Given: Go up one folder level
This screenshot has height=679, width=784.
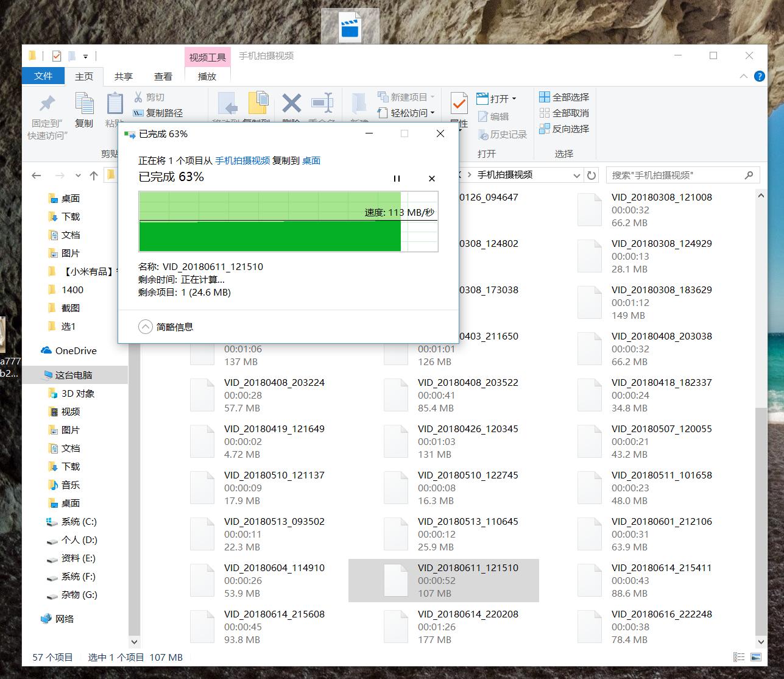Looking at the screenshot, I should (93, 176).
